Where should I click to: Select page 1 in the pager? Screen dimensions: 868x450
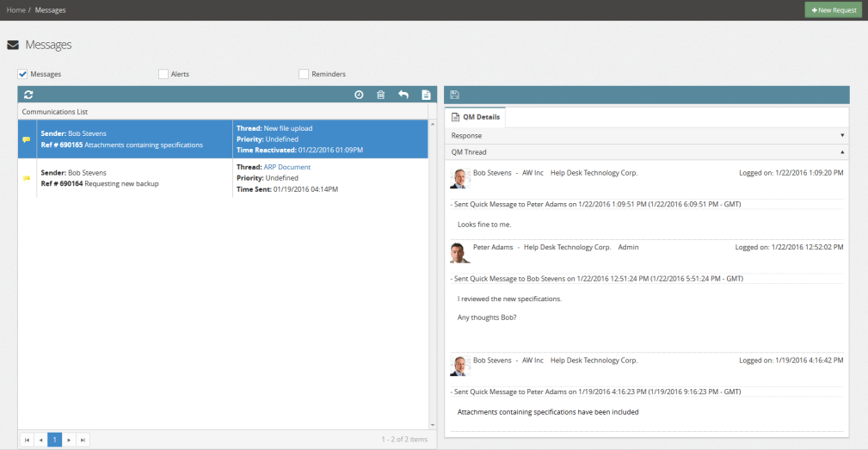54,440
